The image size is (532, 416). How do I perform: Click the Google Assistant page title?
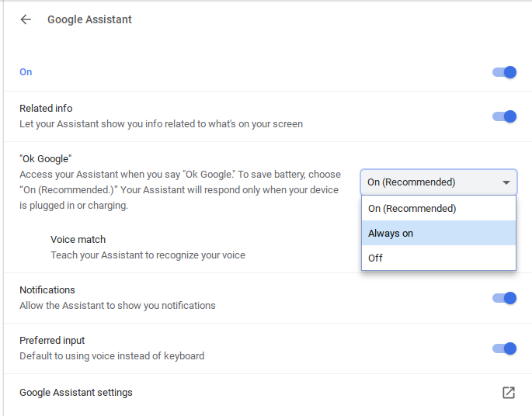coord(89,19)
